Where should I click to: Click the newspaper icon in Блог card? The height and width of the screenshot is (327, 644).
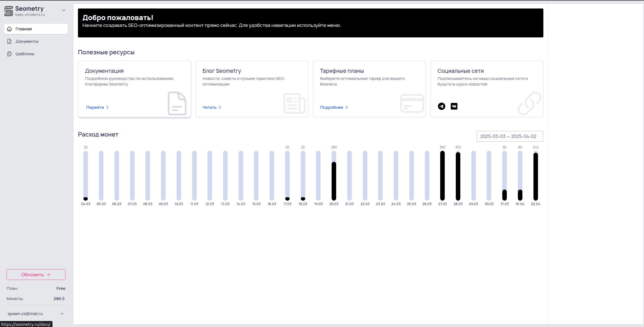click(294, 103)
